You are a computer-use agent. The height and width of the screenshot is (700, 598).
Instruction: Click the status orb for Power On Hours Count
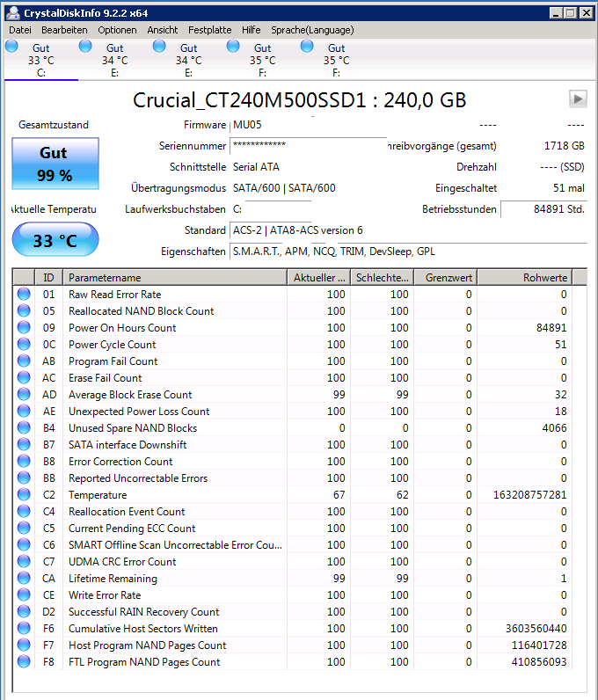coord(24,328)
